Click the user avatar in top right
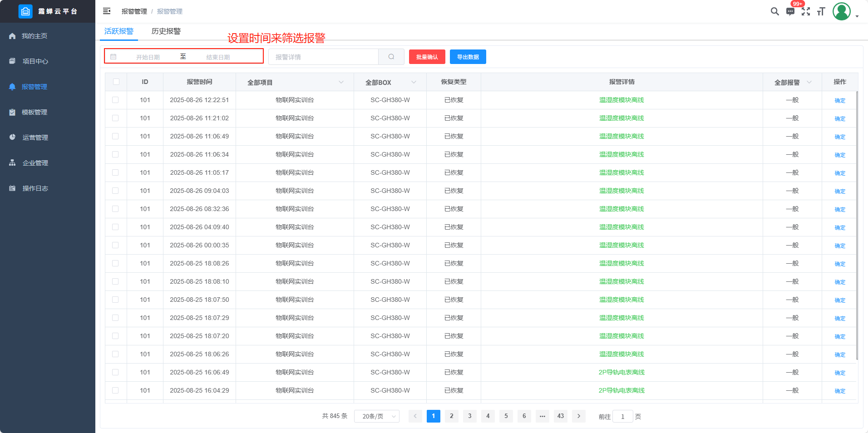The image size is (868, 433). tap(842, 11)
